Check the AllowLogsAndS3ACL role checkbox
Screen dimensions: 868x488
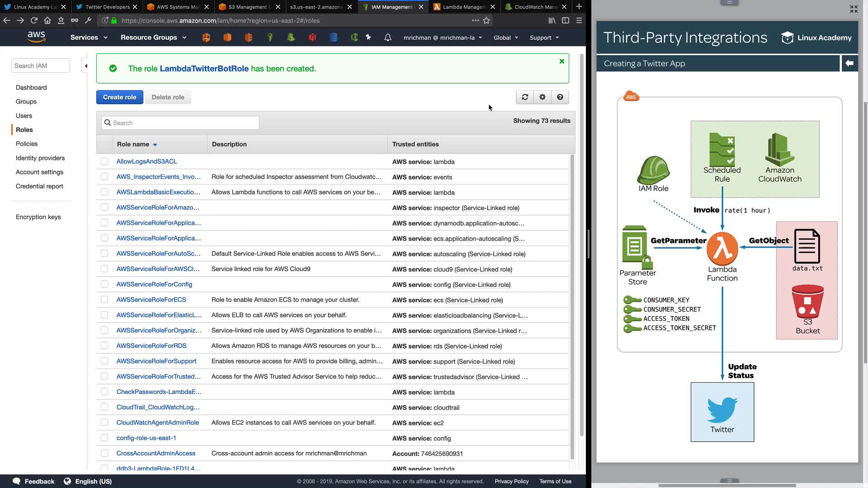click(x=104, y=161)
